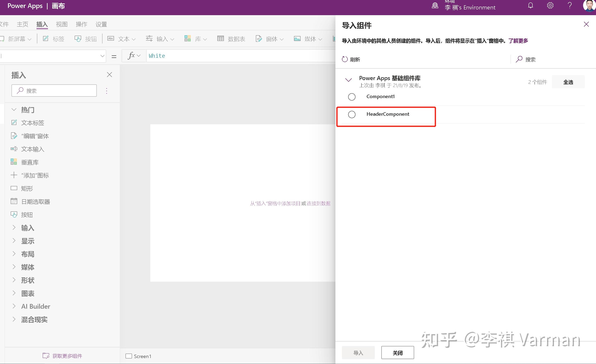
Task: Select the Component1 radio button
Action: tap(351, 96)
